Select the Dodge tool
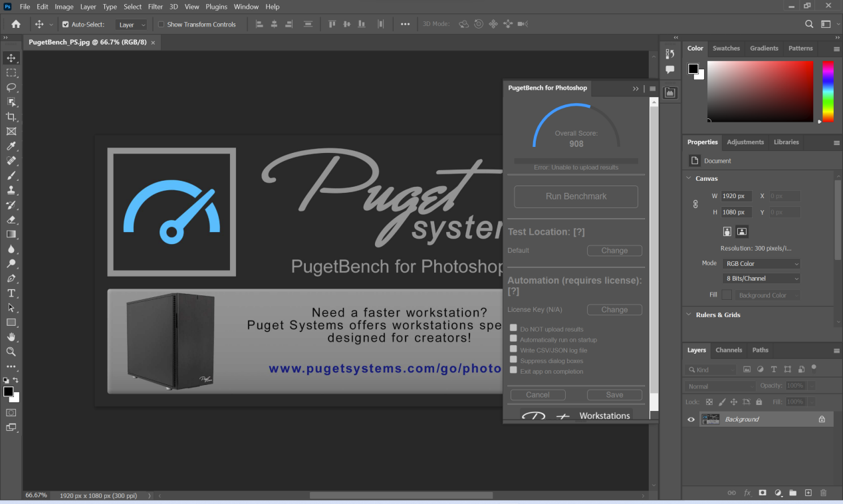The image size is (843, 504). (11, 264)
